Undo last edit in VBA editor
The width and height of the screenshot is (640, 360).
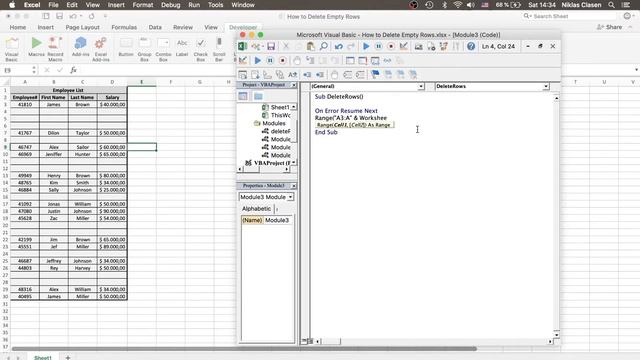click(338, 47)
